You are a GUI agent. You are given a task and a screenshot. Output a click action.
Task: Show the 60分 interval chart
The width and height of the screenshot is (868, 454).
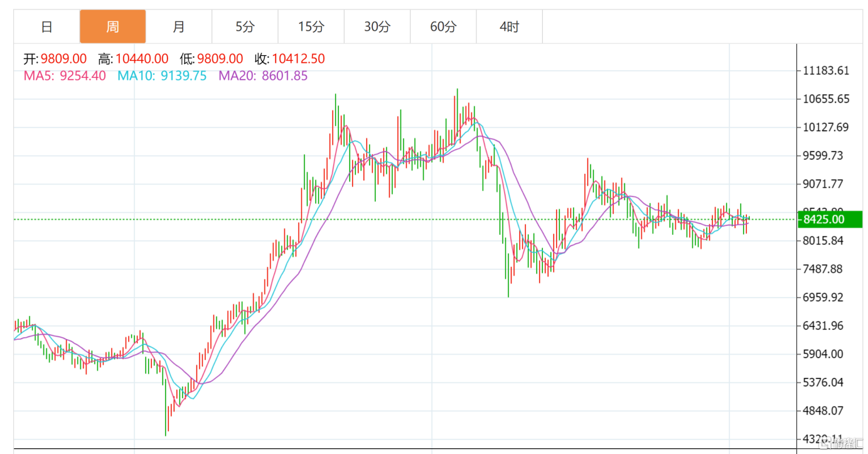tap(443, 27)
